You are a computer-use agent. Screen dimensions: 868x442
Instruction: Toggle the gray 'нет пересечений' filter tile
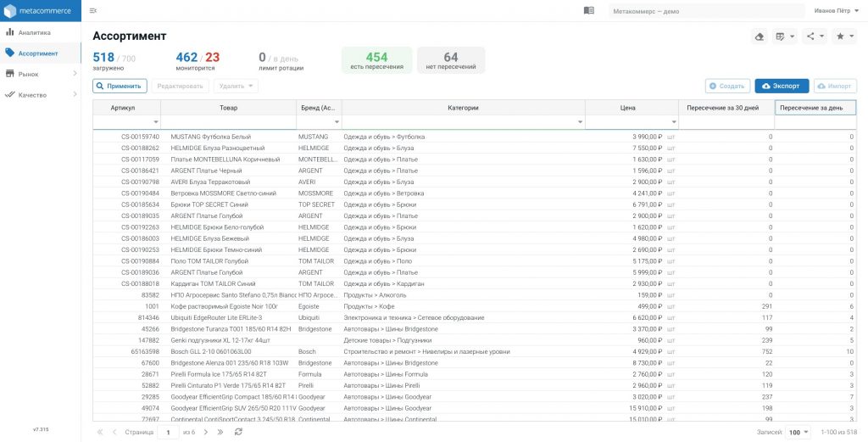[x=450, y=60]
